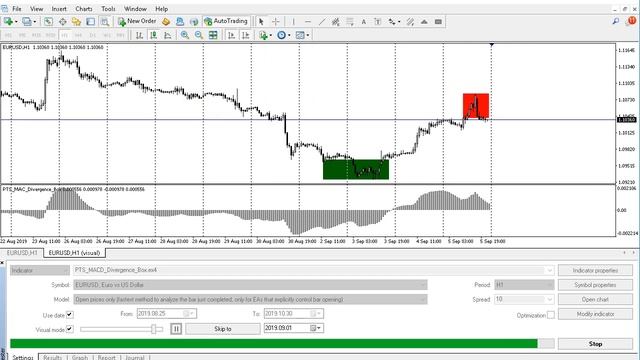Enable the Optimization checkbox

click(x=551, y=315)
